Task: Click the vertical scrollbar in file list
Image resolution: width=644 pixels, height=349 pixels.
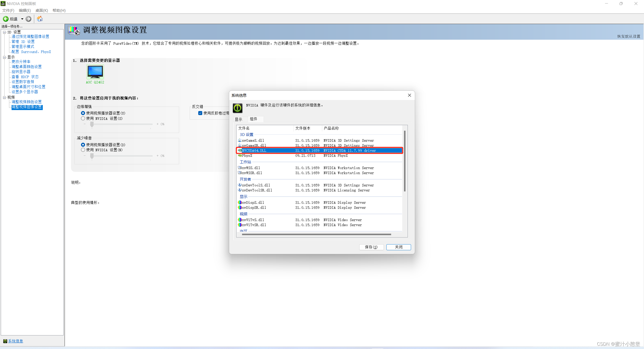Action: (x=405, y=161)
